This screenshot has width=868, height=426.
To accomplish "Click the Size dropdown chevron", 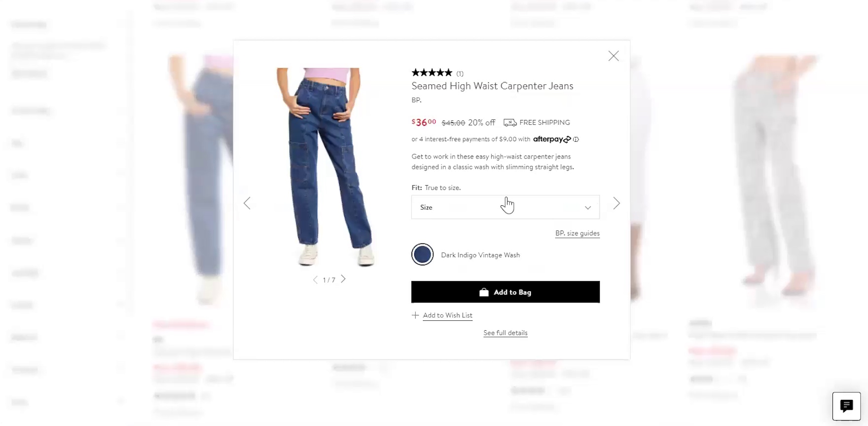I will (588, 208).
